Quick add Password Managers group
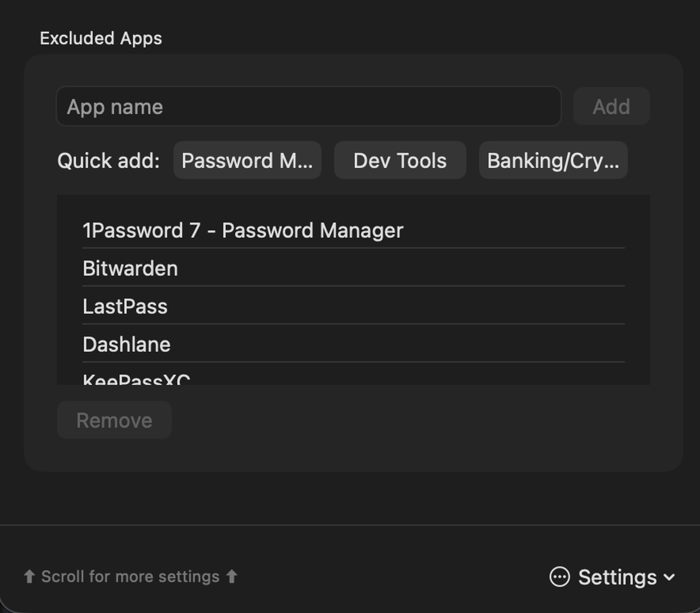This screenshot has height=613, width=700. coord(247,160)
